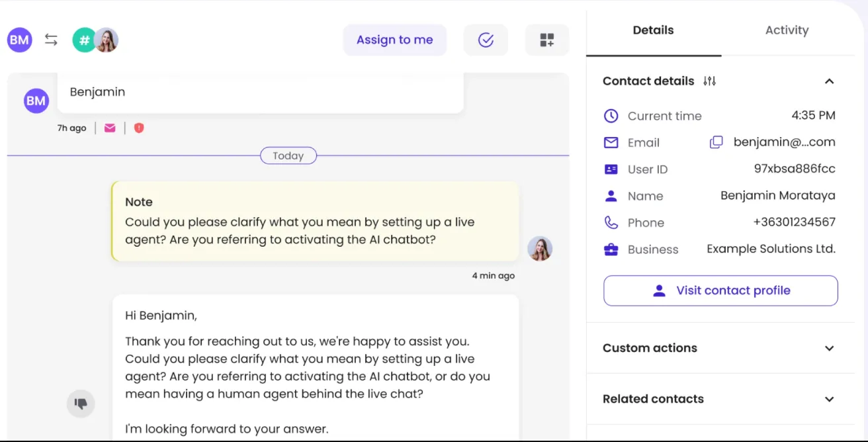Click the BM avatar in header
Image resolution: width=868 pixels, height=442 pixels.
(20, 40)
